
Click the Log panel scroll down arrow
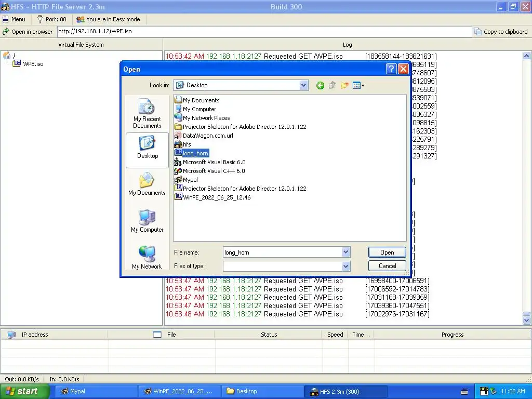(526, 320)
